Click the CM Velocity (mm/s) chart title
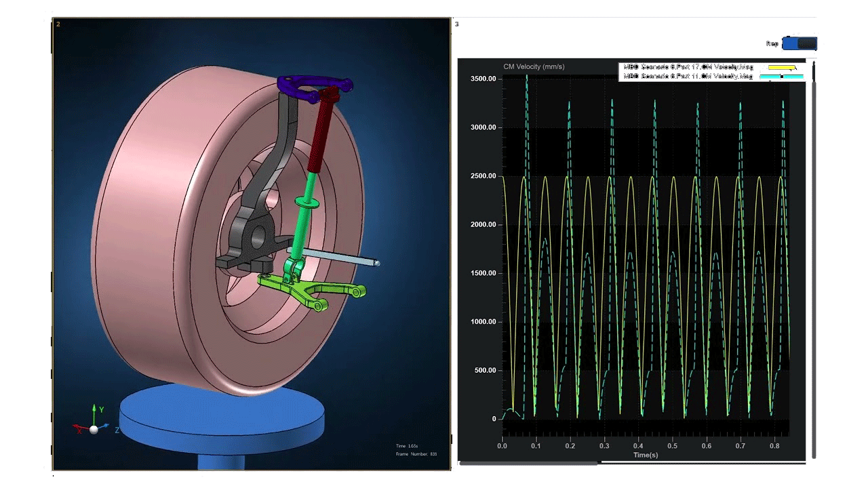Image resolution: width=868 pixels, height=488 pixels. (534, 66)
